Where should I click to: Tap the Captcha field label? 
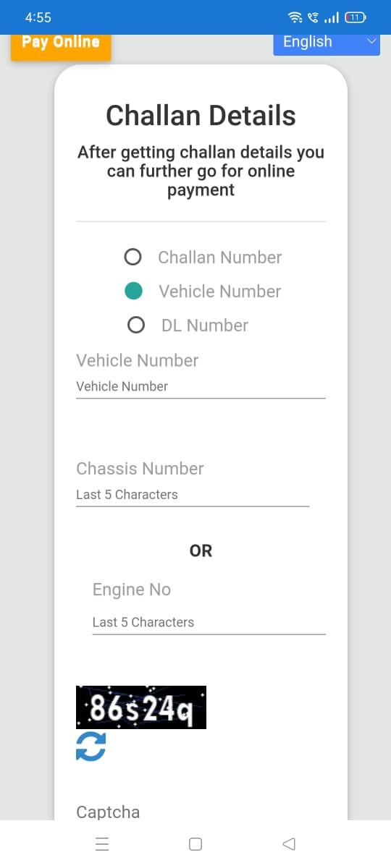point(108,812)
